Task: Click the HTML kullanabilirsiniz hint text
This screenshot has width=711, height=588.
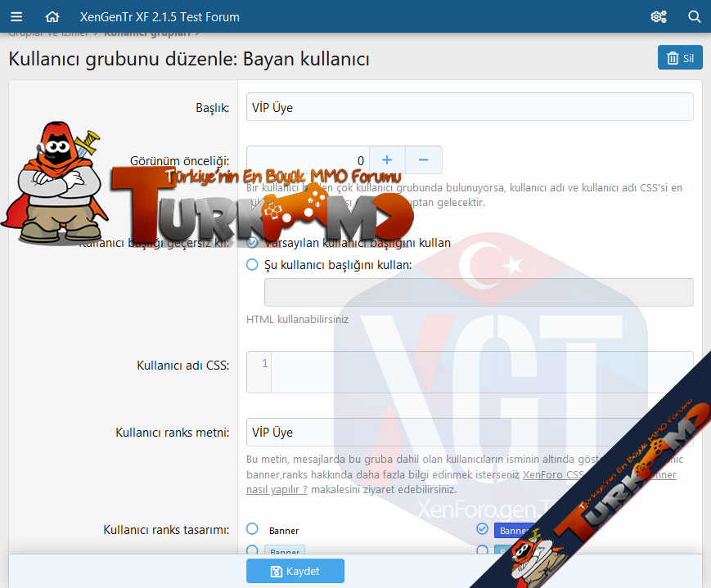Action: (x=298, y=319)
